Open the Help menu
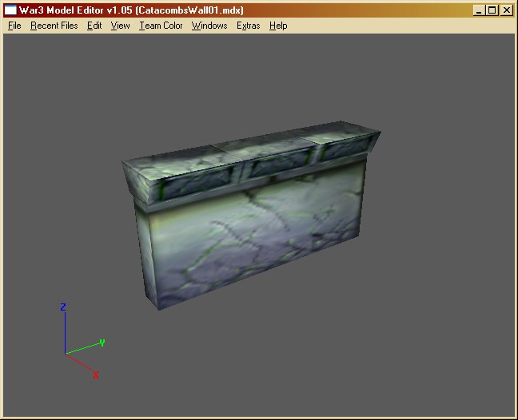Screen dimensions: 518x420 pyautogui.click(x=278, y=26)
